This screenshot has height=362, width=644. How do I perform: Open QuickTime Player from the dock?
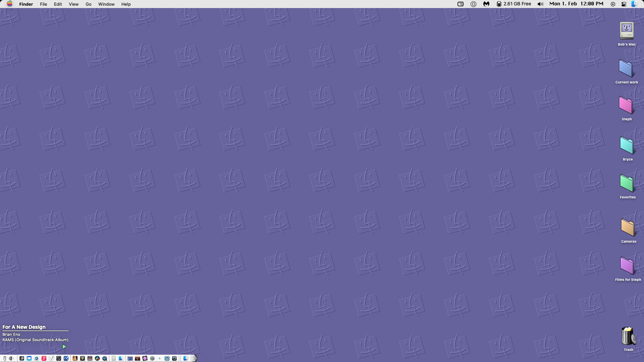coord(105,358)
